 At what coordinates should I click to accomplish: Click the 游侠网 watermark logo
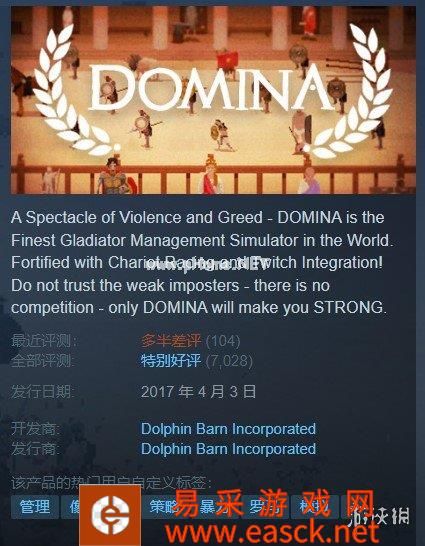tap(379, 516)
